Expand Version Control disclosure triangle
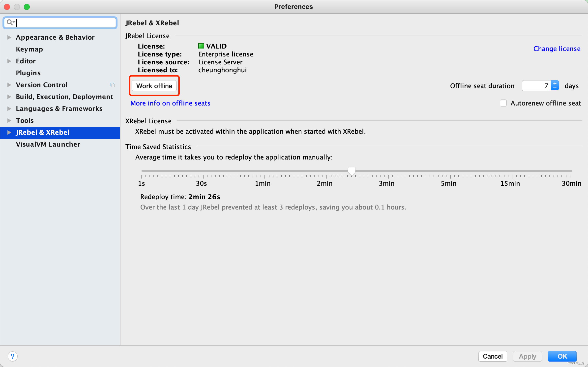The height and width of the screenshot is (367, 588). pyautogui.click(x=9, y=85)
